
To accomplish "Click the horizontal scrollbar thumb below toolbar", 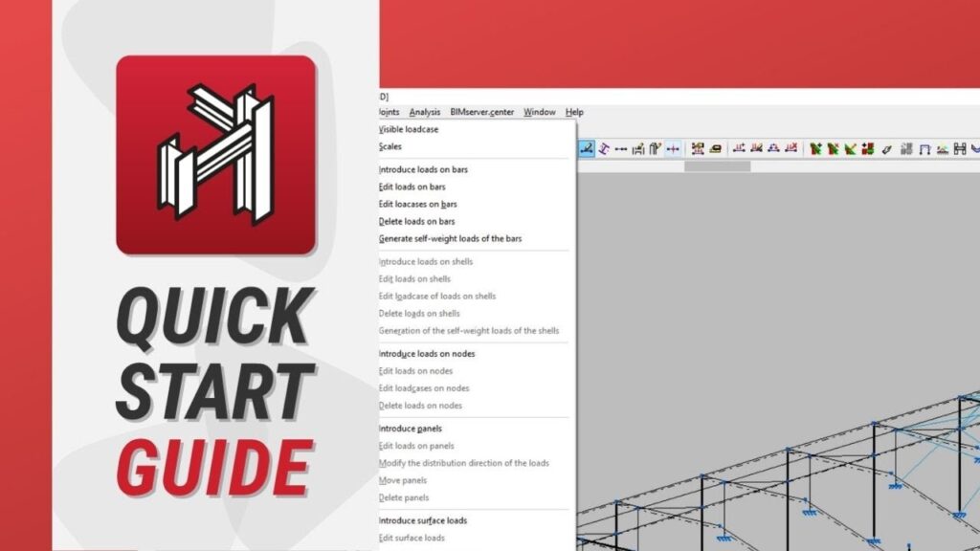I will click(x=717, y=165).
